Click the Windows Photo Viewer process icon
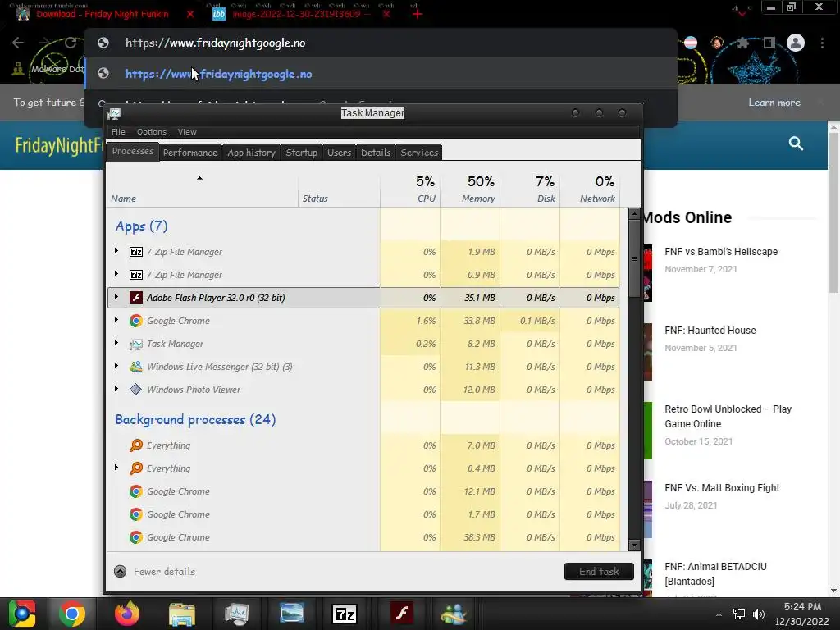 coord(136,390)
